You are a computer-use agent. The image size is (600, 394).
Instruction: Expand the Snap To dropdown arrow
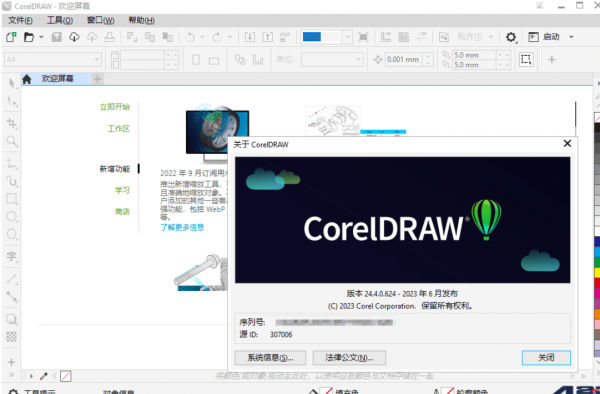pos(491,37)
